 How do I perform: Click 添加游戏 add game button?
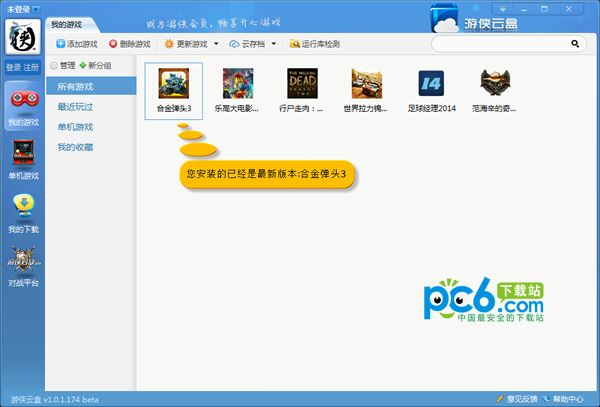coord(77,44)
